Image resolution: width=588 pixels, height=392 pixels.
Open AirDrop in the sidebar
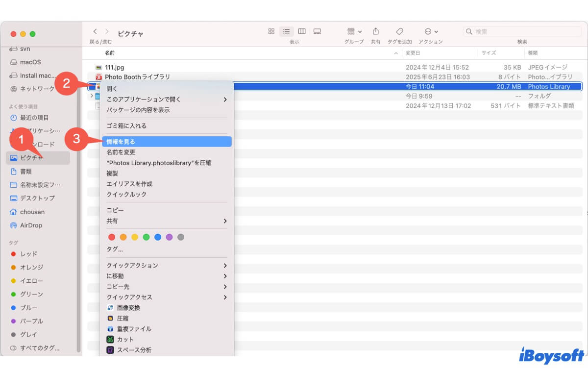(x=31, y=225)
